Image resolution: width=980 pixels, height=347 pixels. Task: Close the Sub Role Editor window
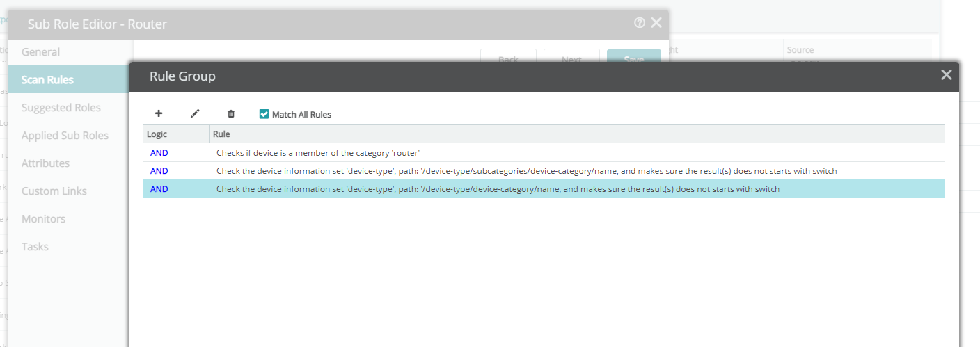[656, 23]
